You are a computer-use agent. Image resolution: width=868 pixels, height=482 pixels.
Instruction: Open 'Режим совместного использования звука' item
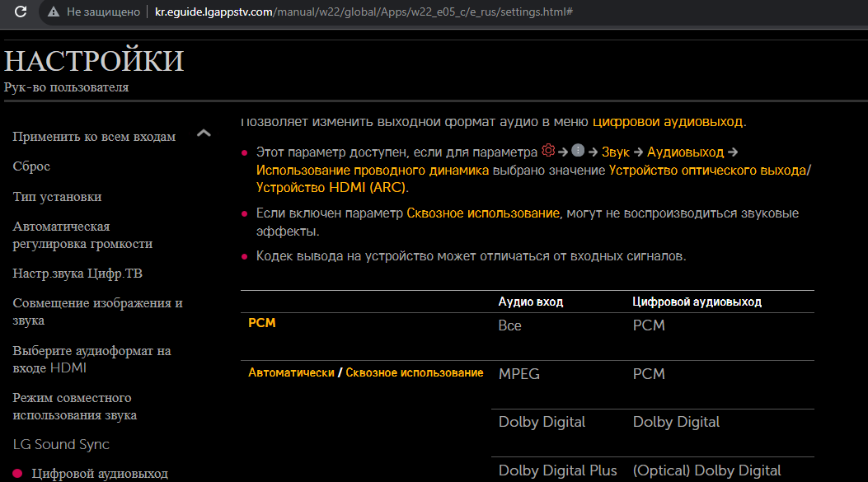74,407
